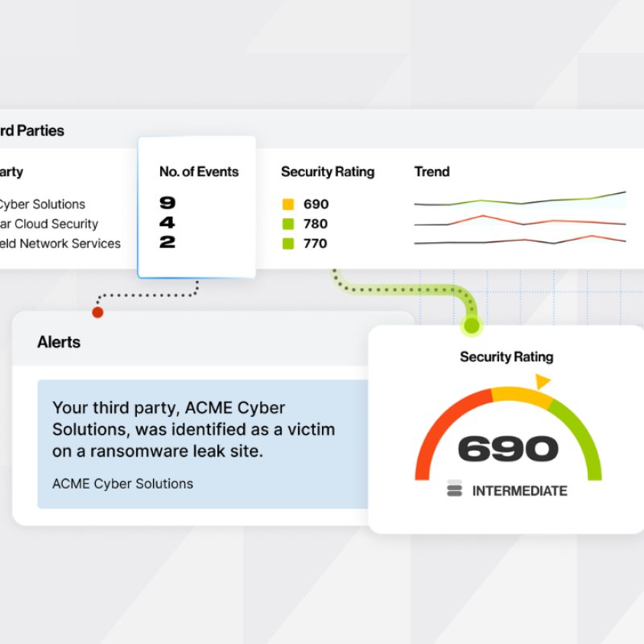644x644 pixels.
Task: Click the Trend column header
Action: coord(431,171)
